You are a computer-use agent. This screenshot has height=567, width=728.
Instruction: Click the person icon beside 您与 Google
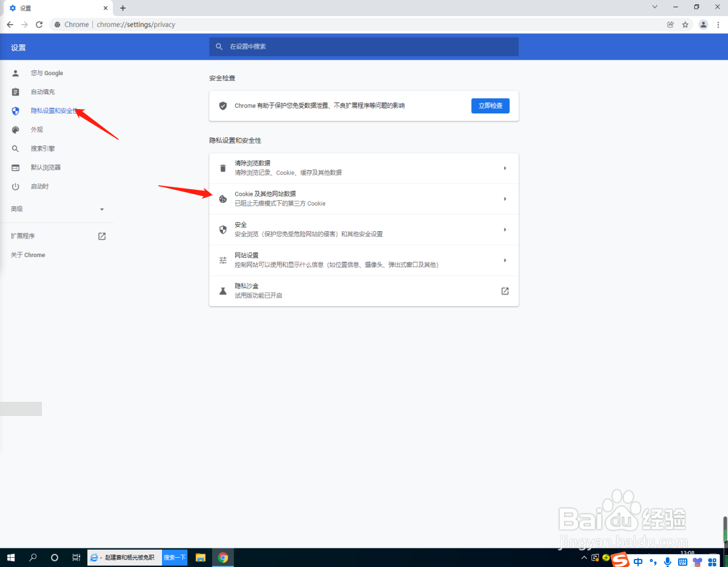pos(15,73)
